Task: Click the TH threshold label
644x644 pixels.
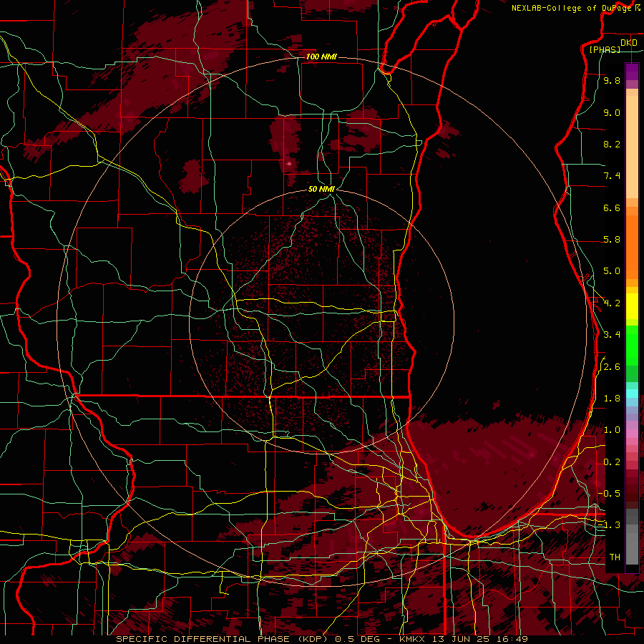Action: [x=615, y=557]
